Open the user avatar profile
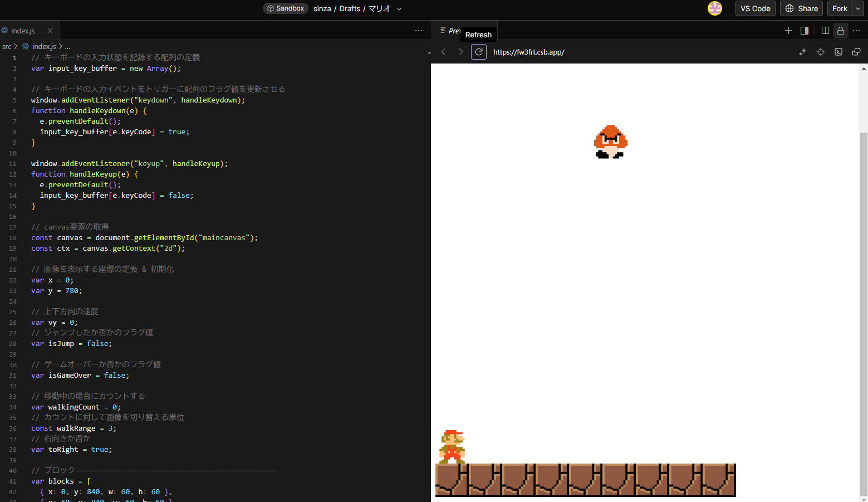This screenshot has width=868, height=502. pos(715,8)
